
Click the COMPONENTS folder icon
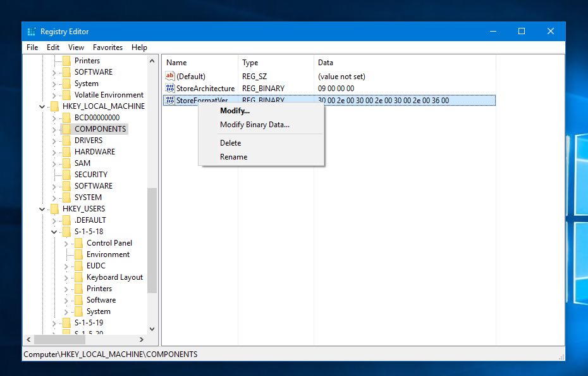click(66, 129)
